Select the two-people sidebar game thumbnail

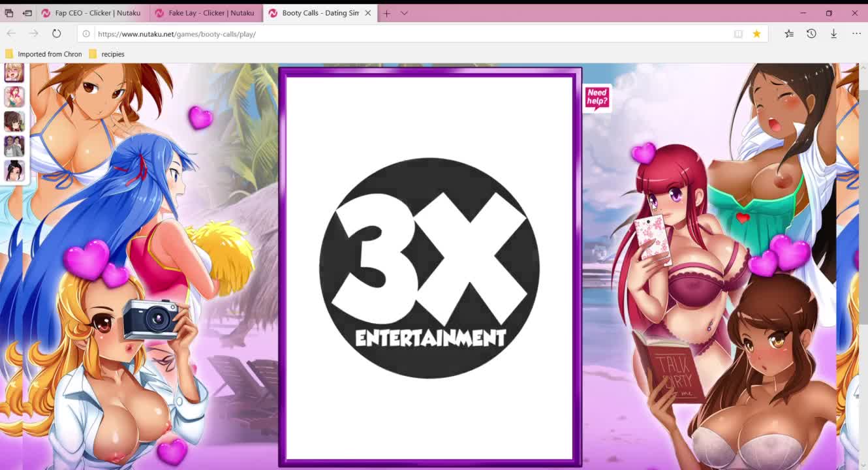pyautogui.click(x=14, y=146)
